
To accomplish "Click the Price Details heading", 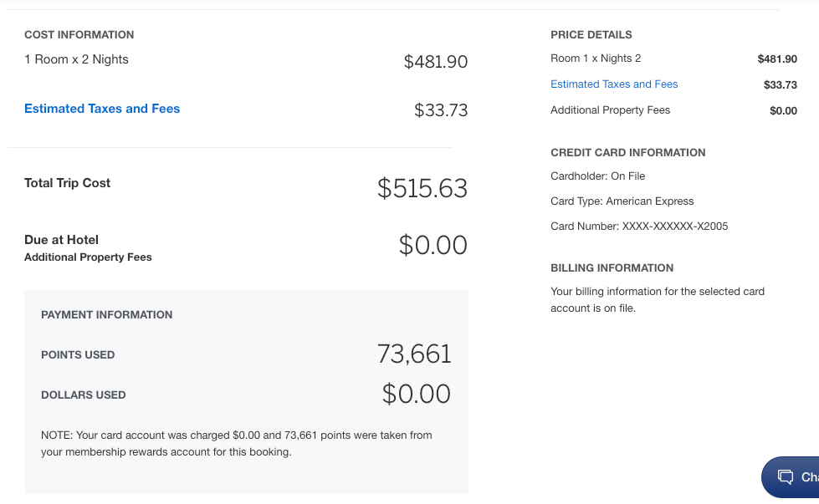I will pos(591,35).
